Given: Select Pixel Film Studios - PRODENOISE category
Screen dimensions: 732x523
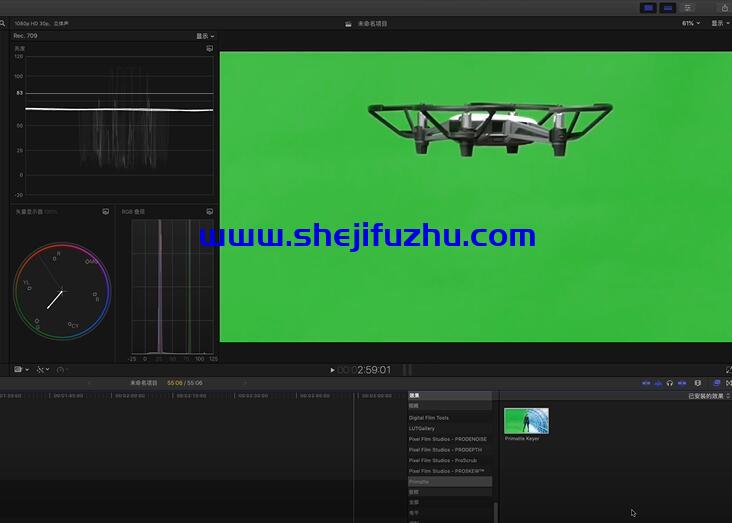Looking at the screenshot, I should [x=450, y=439].
